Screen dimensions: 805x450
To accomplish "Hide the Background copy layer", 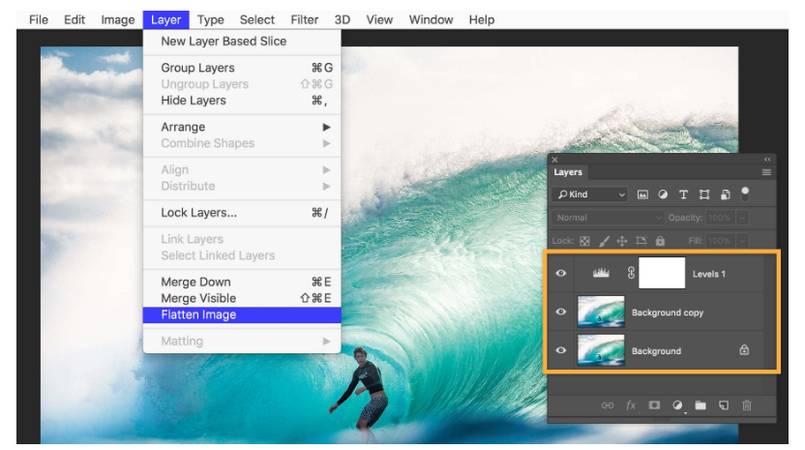I will [x=561, y=311].
